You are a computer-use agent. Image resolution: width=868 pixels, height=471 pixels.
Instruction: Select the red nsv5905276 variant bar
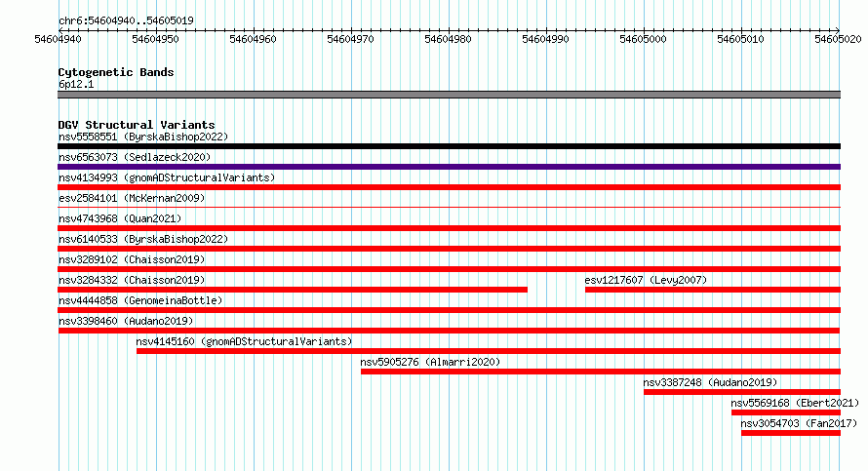[x=601, y=372]
